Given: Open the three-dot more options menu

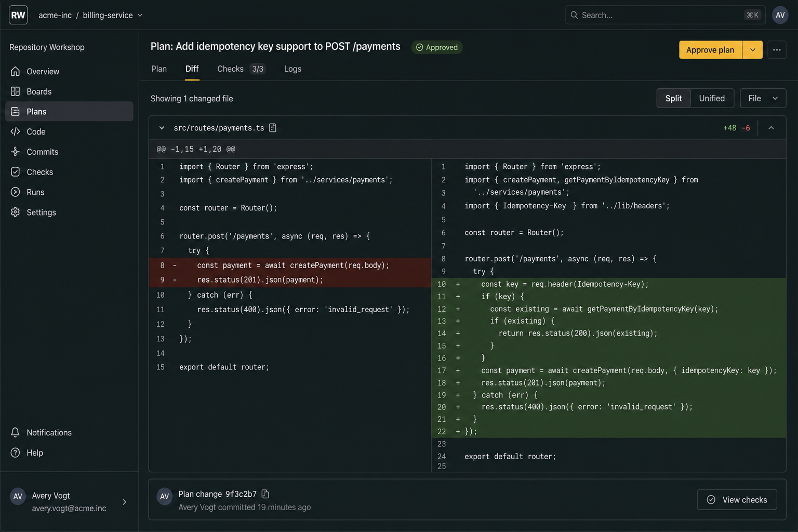Looking at the screenshot, I should (x=777, y=50).
